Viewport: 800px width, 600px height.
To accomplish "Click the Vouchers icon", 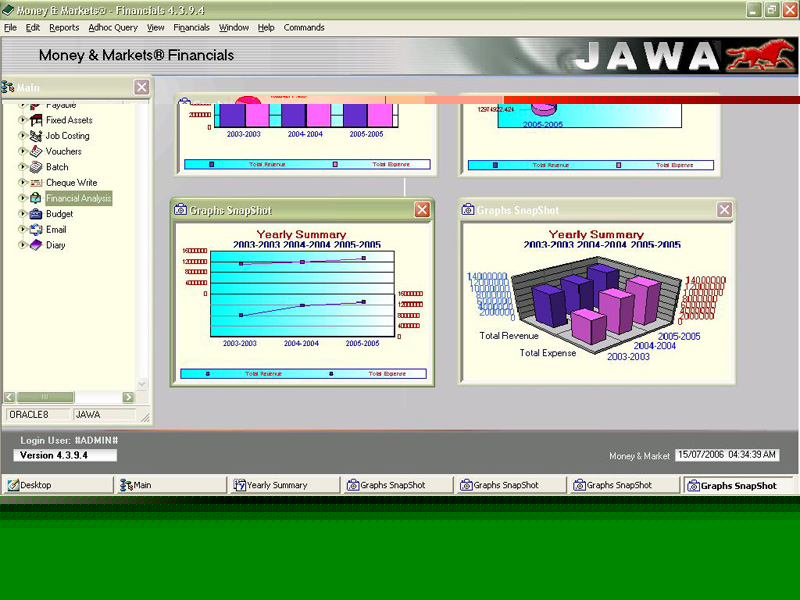I will (x=36, y=152).
